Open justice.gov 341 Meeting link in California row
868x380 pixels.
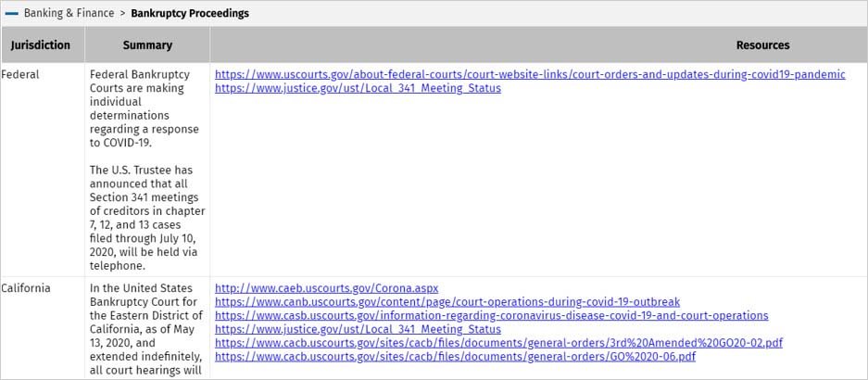pyautogui.click(x=358, y=329)
